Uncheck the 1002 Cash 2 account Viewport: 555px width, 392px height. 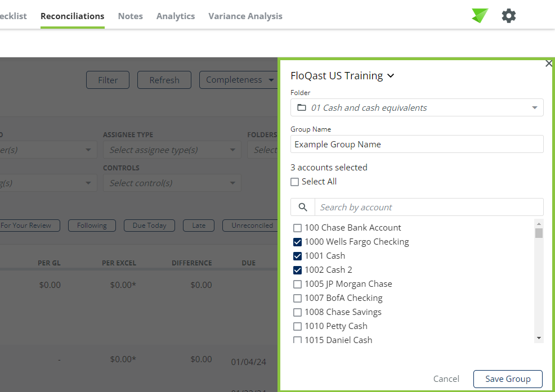(x=297, y=271)
